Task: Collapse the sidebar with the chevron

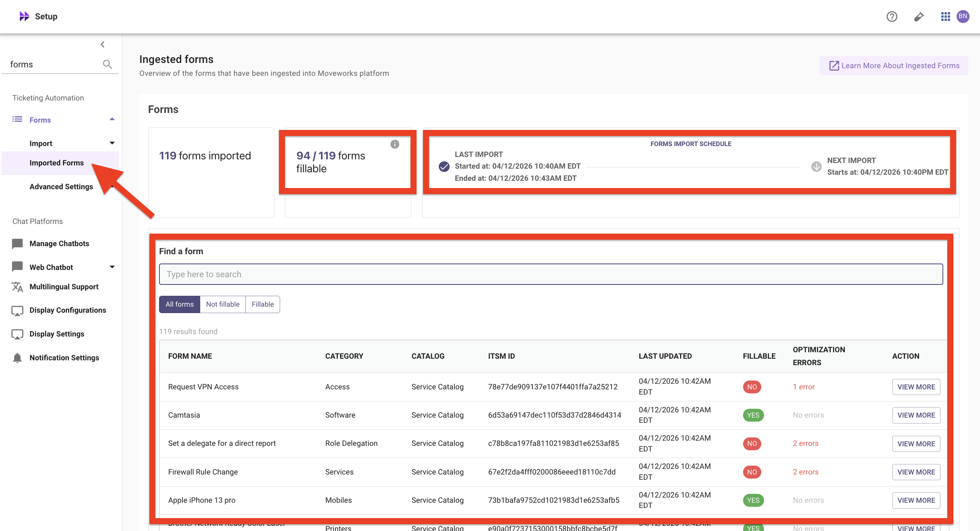Action: (103, 44)
